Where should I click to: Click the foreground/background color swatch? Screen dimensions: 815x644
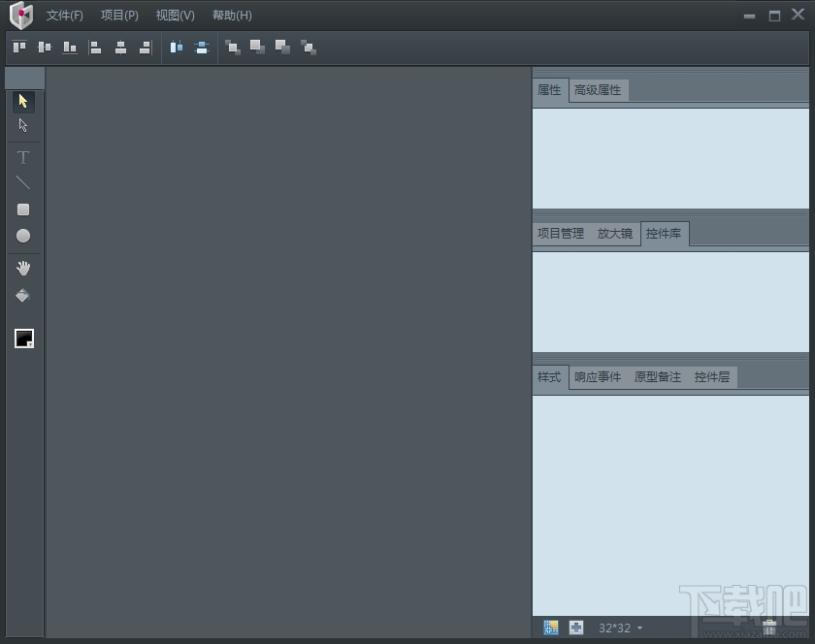tap(23, 338)
